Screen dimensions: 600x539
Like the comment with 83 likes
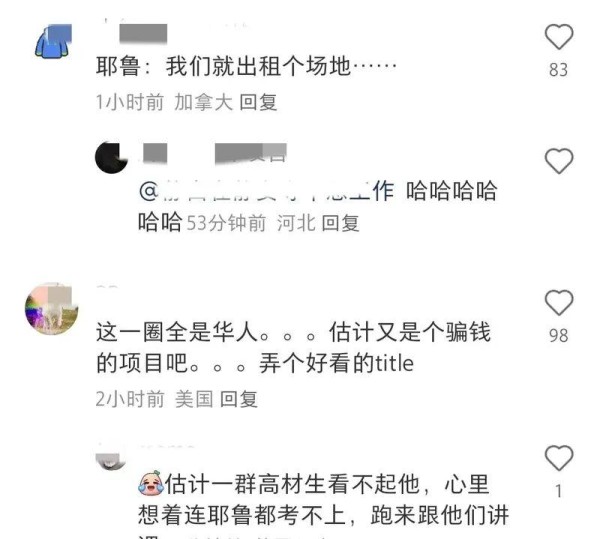pos(559,37)
